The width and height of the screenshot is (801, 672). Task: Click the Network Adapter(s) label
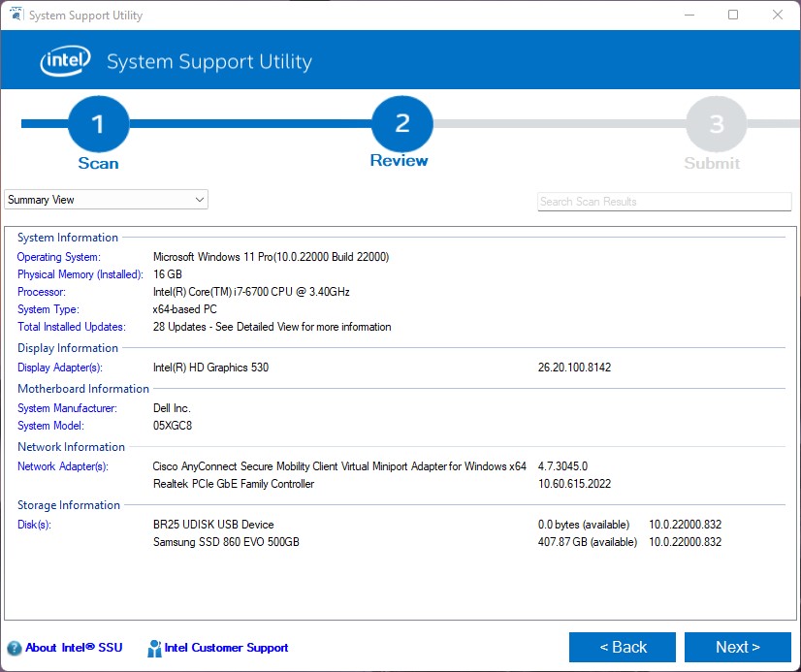click(x=62, y=466)
